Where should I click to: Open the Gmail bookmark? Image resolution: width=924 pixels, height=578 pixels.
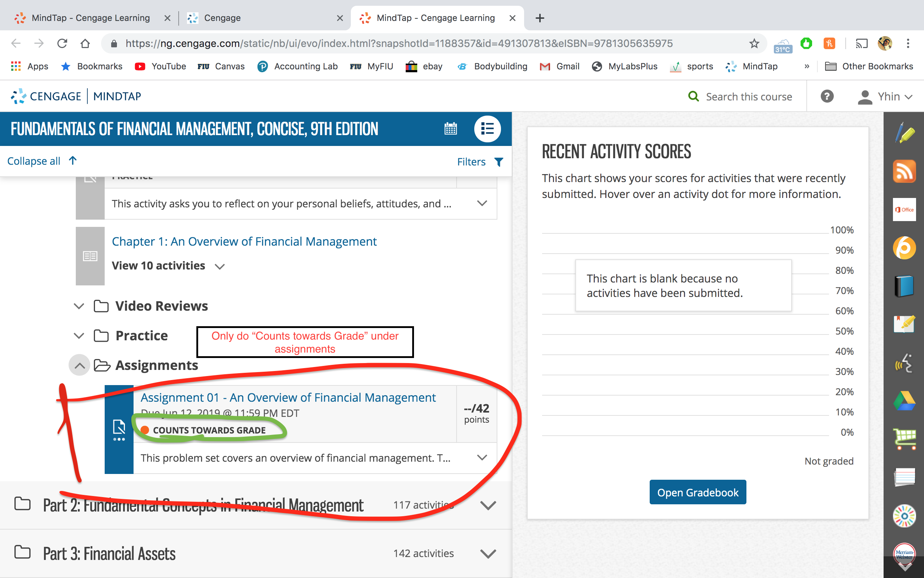[559, 66]
